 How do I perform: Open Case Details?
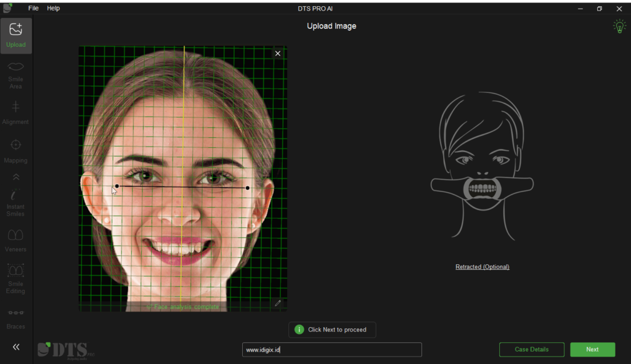pyautogui.click(x=532, y=349)
